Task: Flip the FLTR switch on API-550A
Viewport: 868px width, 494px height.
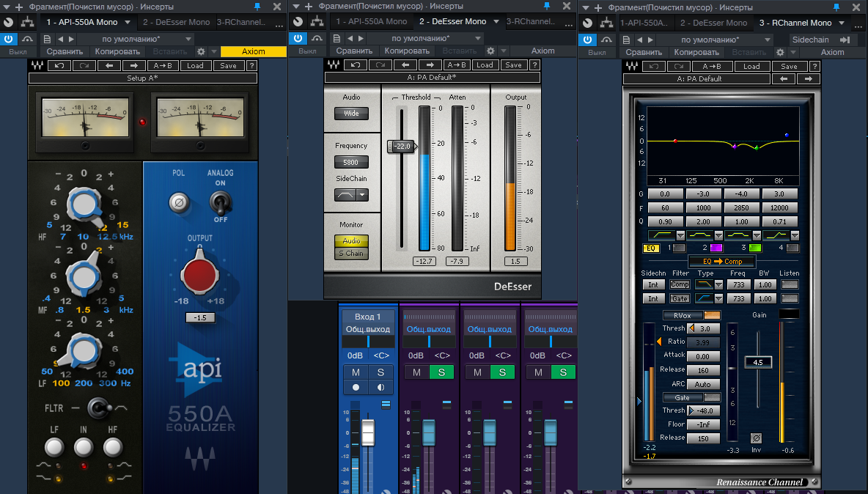Action: (100, 408)
